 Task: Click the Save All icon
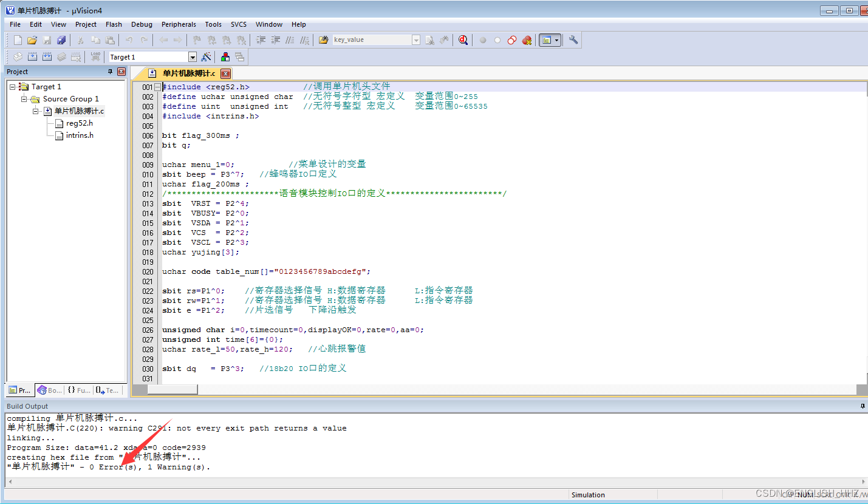pyautogui.click(x=61, y=40)
